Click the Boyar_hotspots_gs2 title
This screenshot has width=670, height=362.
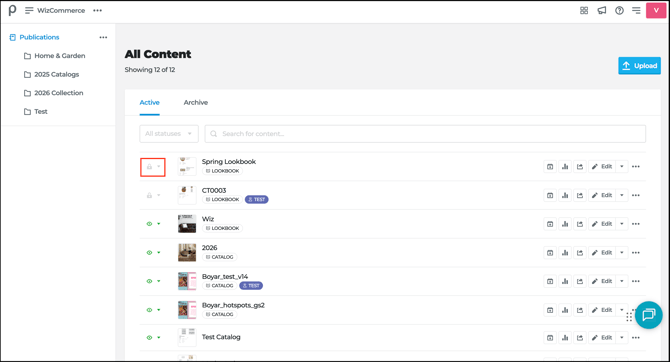pyautogui.click(x=233, y=305)
